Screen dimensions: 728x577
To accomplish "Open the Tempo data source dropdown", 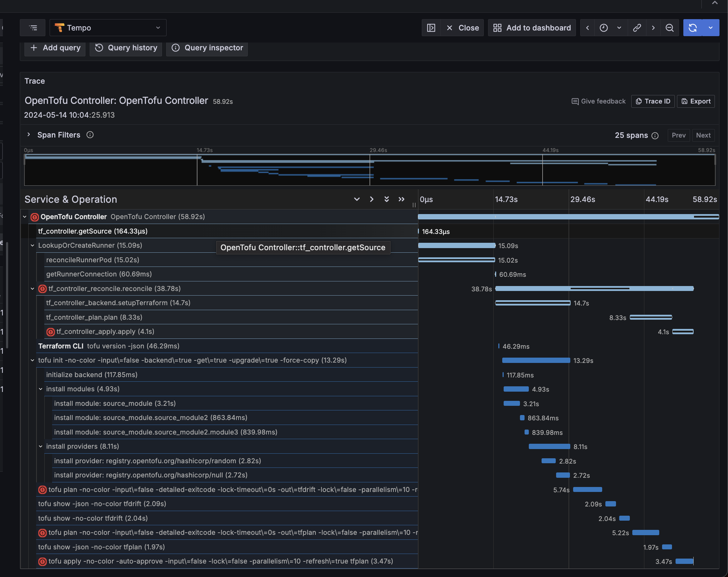I will (x=108, y=28).
